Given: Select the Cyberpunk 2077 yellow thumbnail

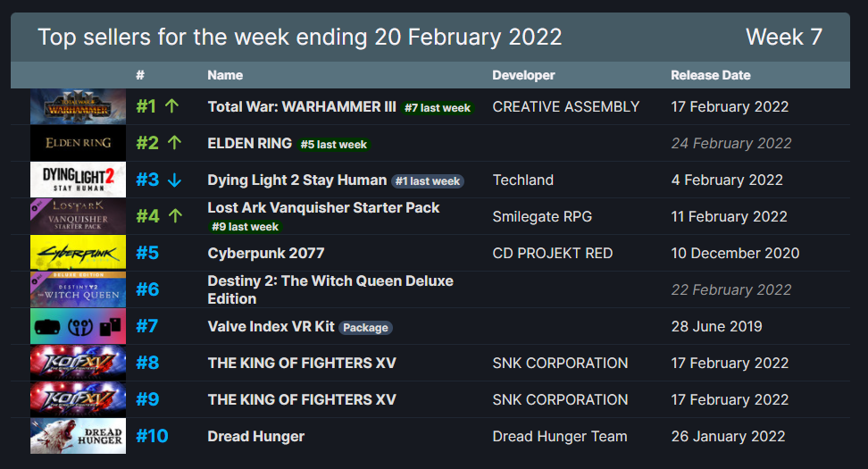Looking at the screenshot, I should pyautogui.click(x=78, y=253).
